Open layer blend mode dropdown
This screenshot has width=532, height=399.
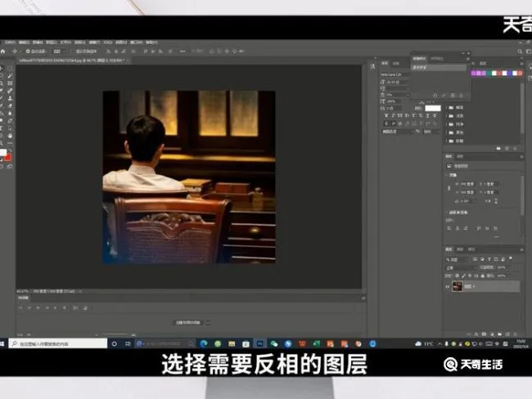[x=461, y=268]
